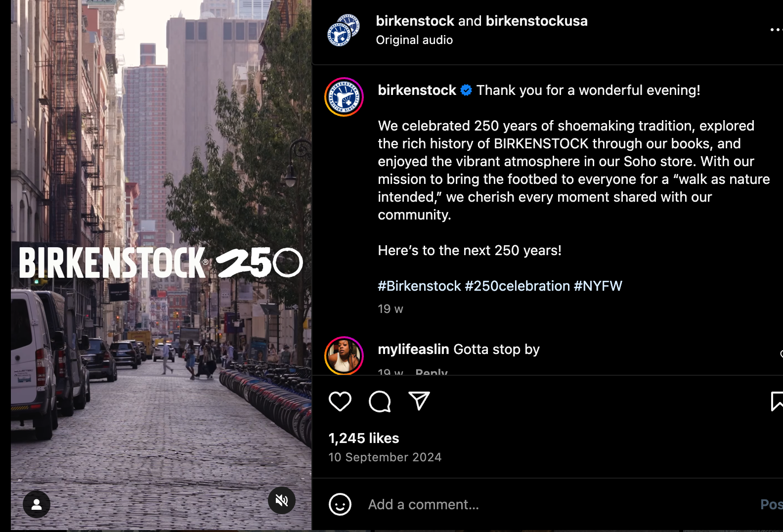
Task: View the 1,245 likes list
Action: coord(364,438)
